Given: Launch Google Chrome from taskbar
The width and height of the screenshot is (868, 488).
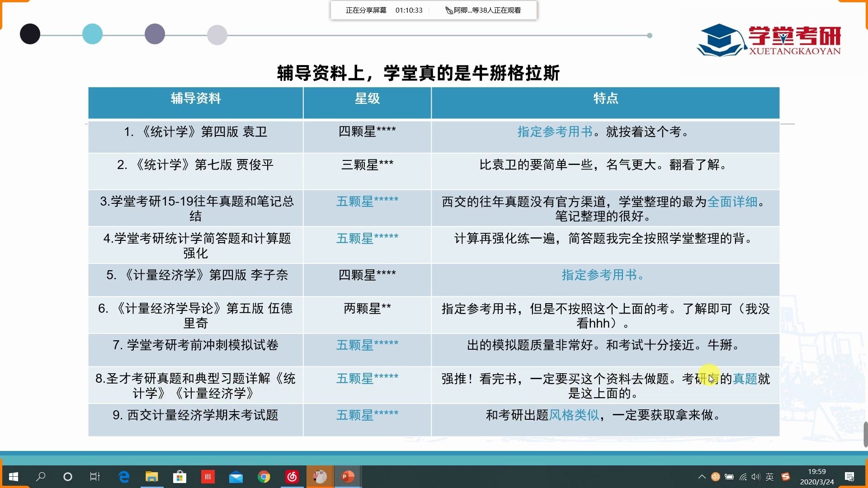Looking at the screenshot, I should click(264, 477).
